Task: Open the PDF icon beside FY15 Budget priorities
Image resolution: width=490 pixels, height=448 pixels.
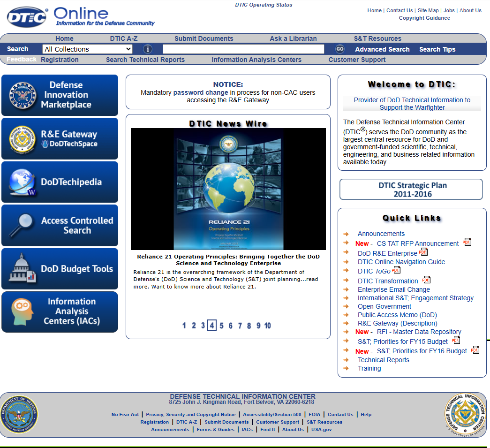Action: [456, 340]
